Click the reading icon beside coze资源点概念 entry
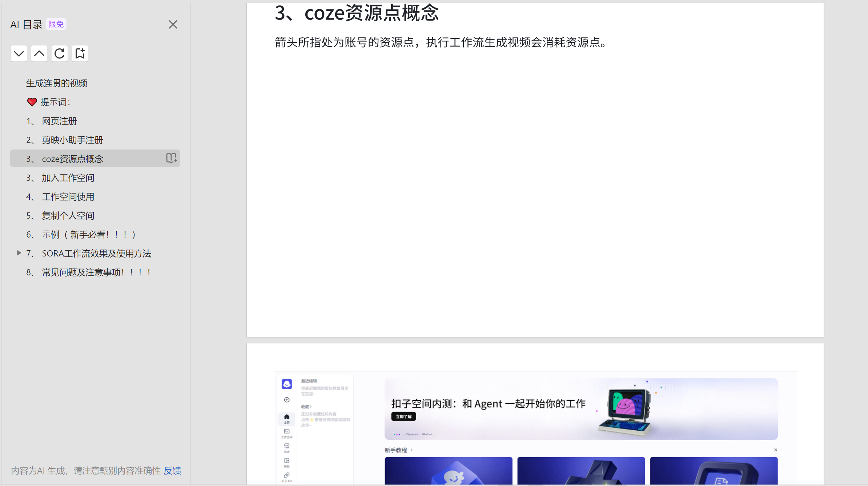The image size is (868, 486). coord(171,158)
